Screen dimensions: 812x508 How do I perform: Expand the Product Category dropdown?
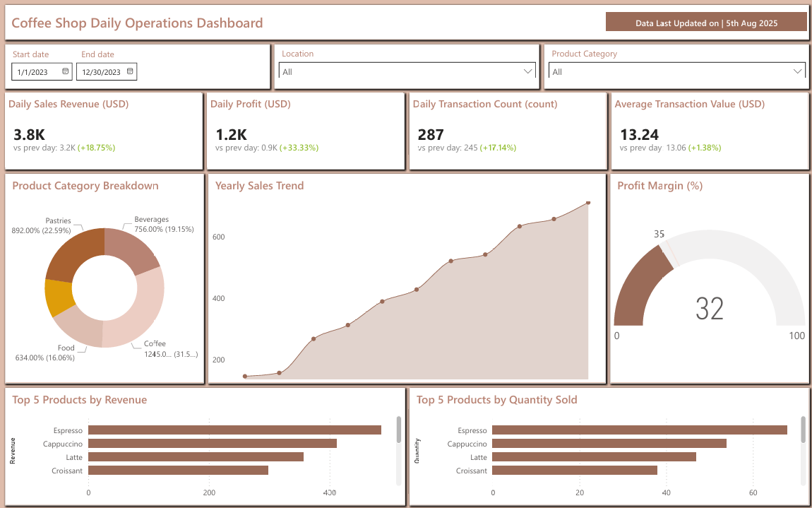pos(677,71)
